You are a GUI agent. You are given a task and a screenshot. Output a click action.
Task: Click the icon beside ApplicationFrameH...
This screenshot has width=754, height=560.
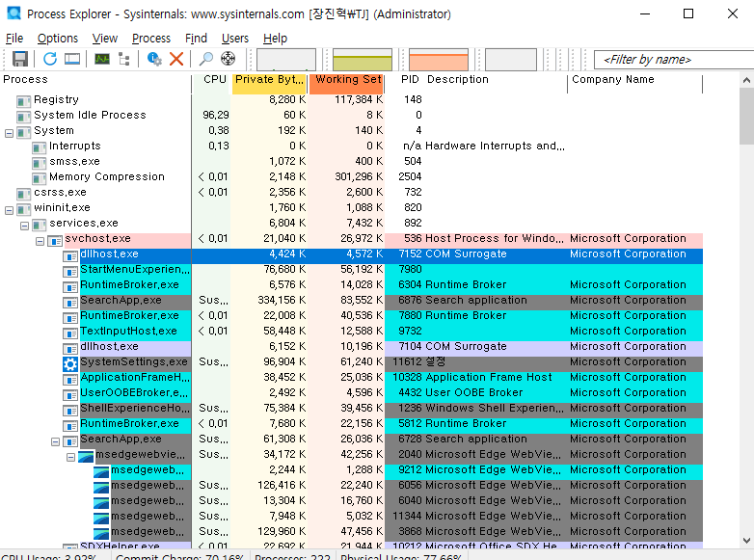pos(70,379)
